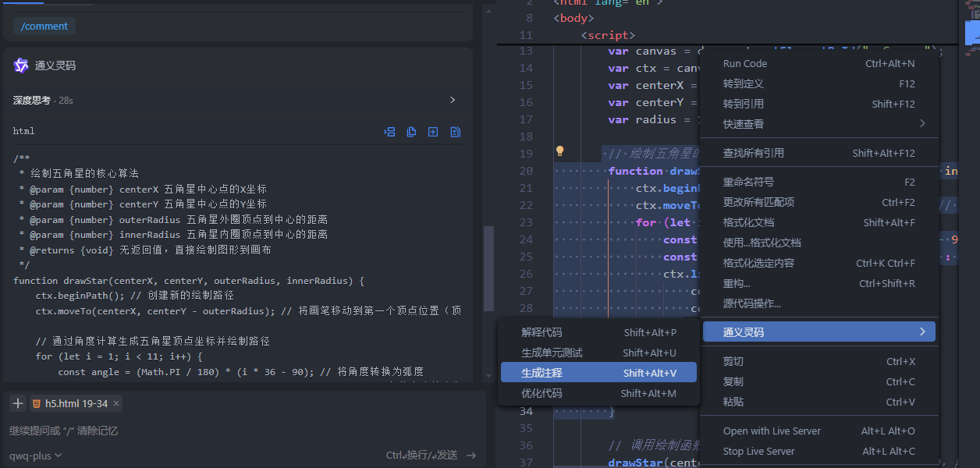This screenshot has height=468, width=980.
Task: Select 生成单元测试 in the submenu
Action: tap(598, 353)
